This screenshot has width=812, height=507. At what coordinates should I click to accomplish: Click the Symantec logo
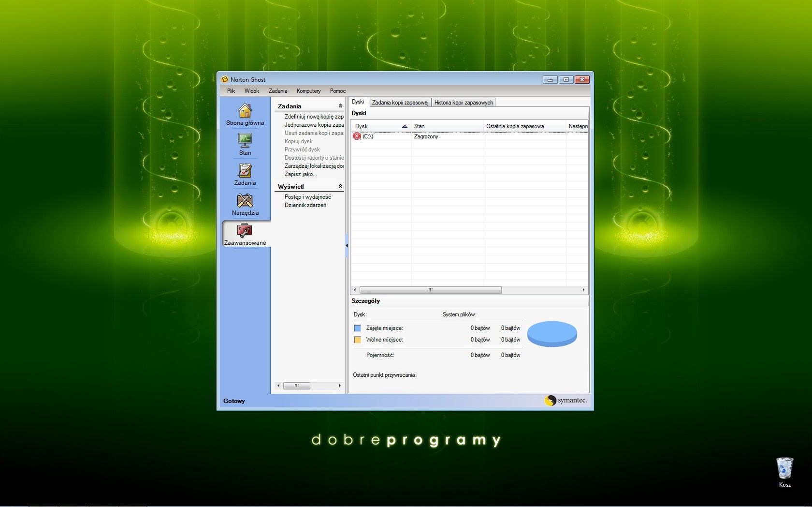coord(565,400)
